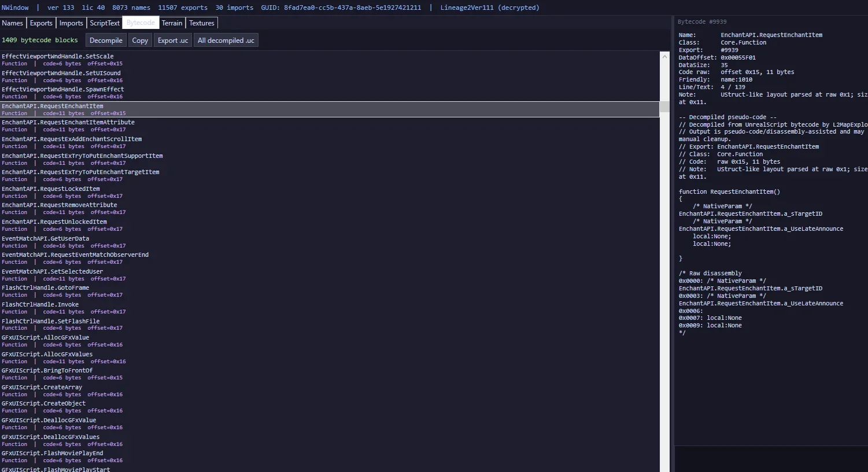Viewport: 868px width, 472px height.
Task: Select FlashCtrlHandle.SetFlashFile row
Action: pyautogui.click(x=330, y=325)
